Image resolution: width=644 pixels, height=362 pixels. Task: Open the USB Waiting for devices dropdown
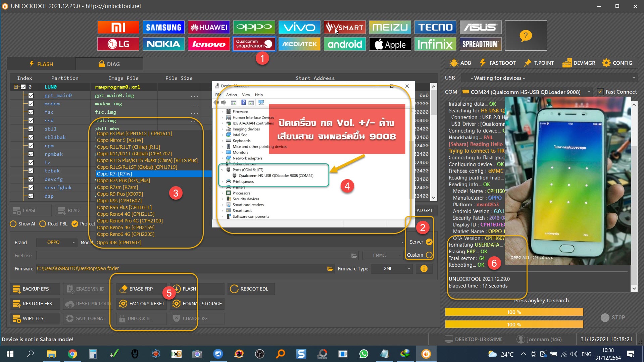pos(549,78)
